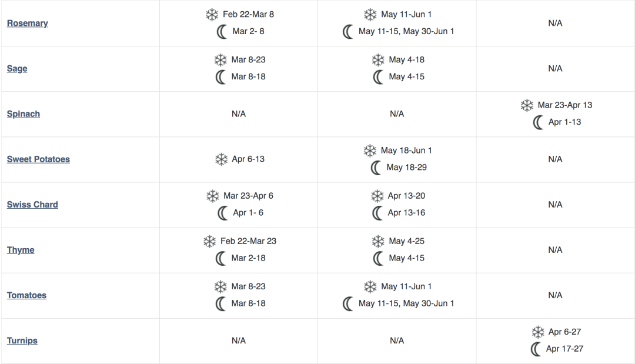This screenshot has height=364, width=635.
Task: Click the moon icon beside Sweet Potatoes' May 18-29
Action: [376, 168]
